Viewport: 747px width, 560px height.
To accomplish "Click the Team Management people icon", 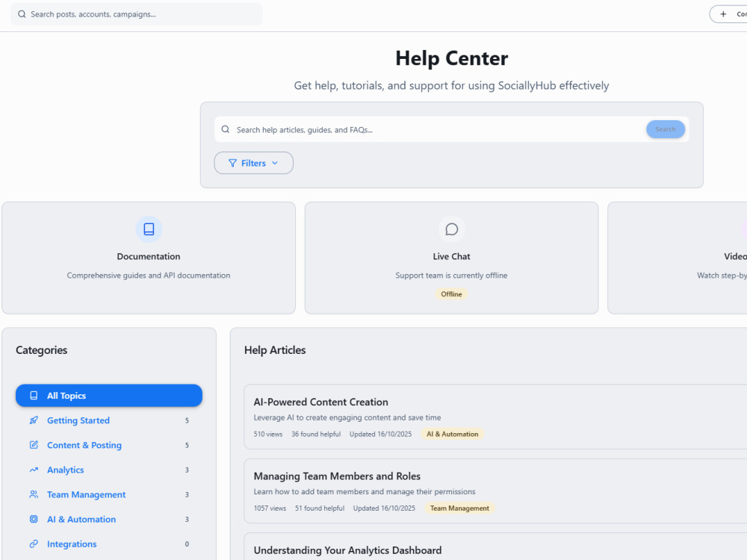I will [x=34, y=495].
